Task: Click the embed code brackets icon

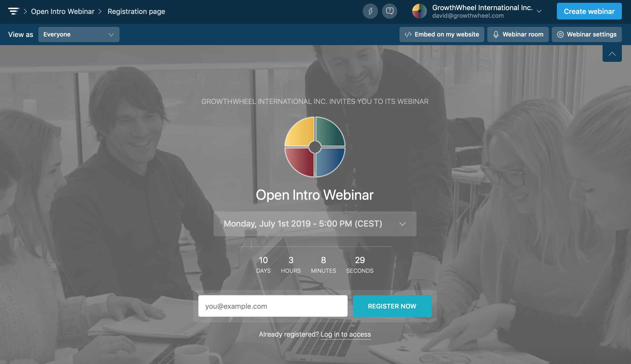Action: [408, 34]
